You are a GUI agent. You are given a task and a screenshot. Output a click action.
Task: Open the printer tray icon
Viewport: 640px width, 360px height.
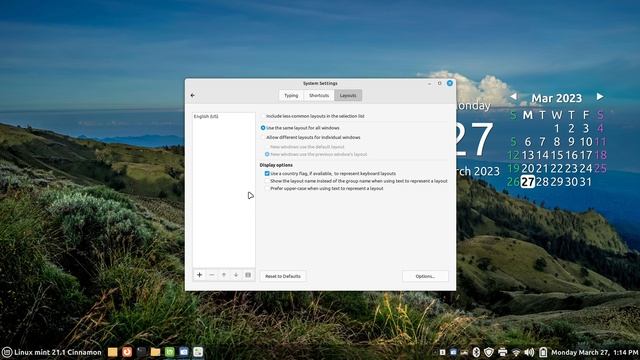(502, 352)
